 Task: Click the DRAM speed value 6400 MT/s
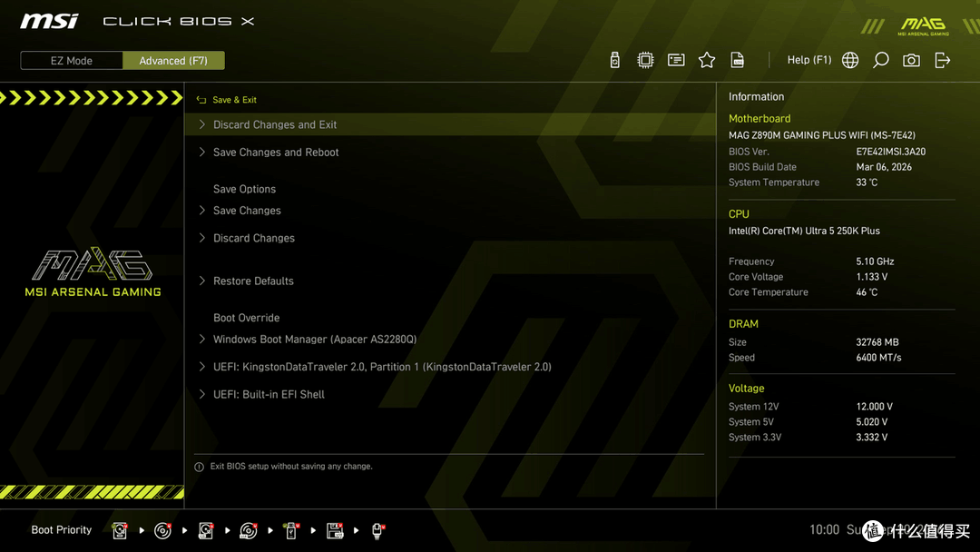(878, 358)
